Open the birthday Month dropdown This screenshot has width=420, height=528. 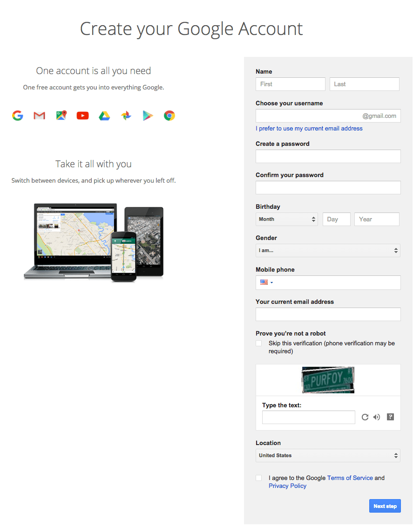coord(287,219)
